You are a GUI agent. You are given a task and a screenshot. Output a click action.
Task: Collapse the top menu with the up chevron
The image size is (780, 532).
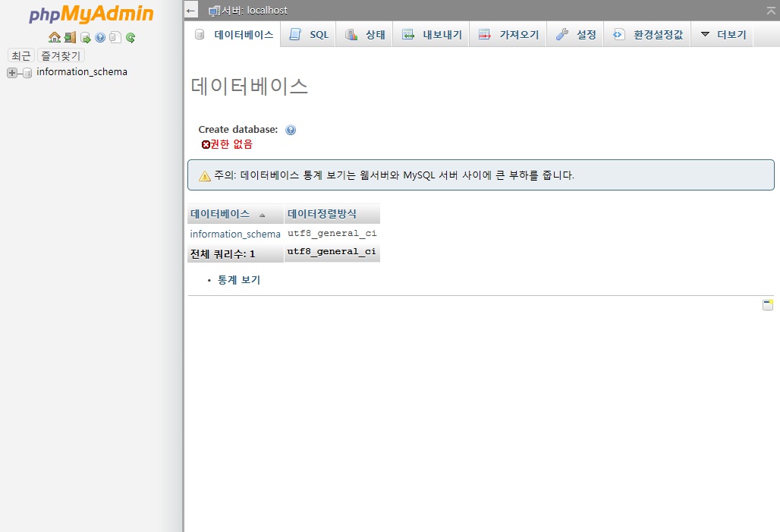(x=771, y=11)
